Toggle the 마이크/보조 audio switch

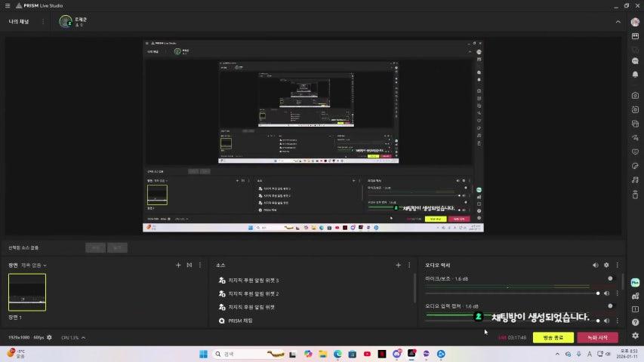610,279
